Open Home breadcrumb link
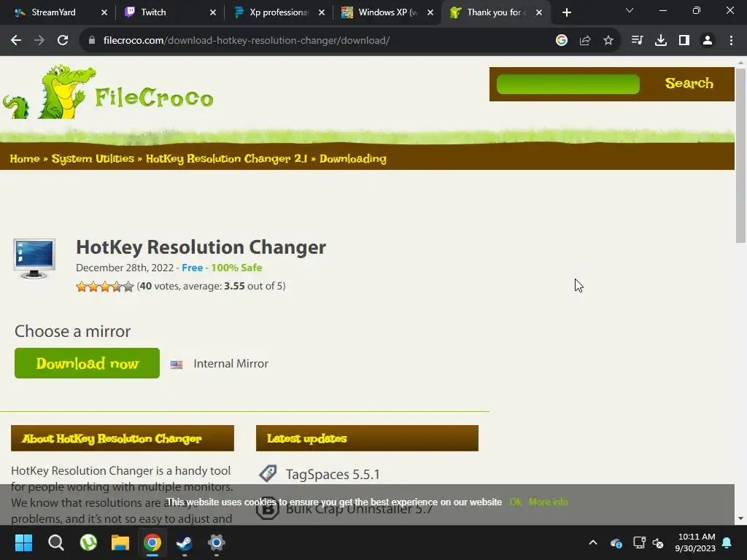The width and height of the screenshot is (747, 560). pyautogui.click(x=25, y=158)
